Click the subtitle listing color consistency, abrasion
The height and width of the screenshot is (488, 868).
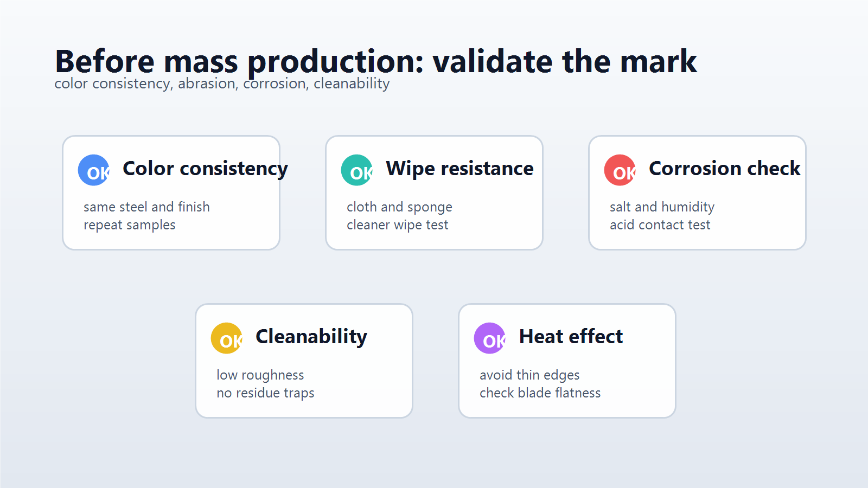pos(222,84)
